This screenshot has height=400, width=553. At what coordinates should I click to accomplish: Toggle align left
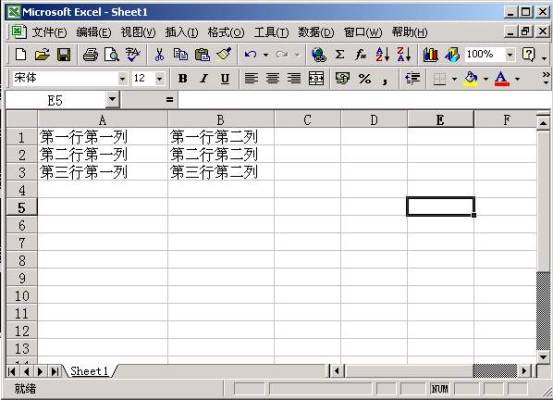[251, 78]
